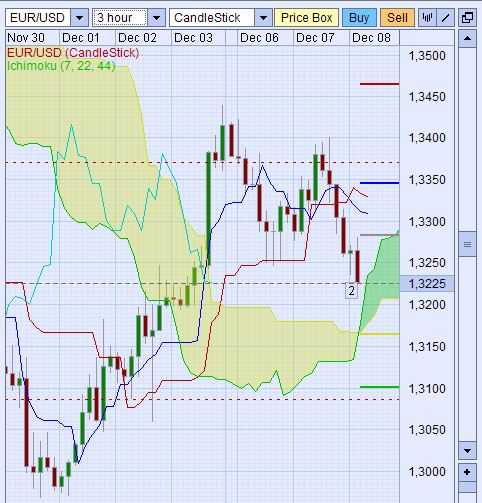Click the Dec 06 date header
The height and width of the screenshot is (503, 482).
(x=259, y=38)
